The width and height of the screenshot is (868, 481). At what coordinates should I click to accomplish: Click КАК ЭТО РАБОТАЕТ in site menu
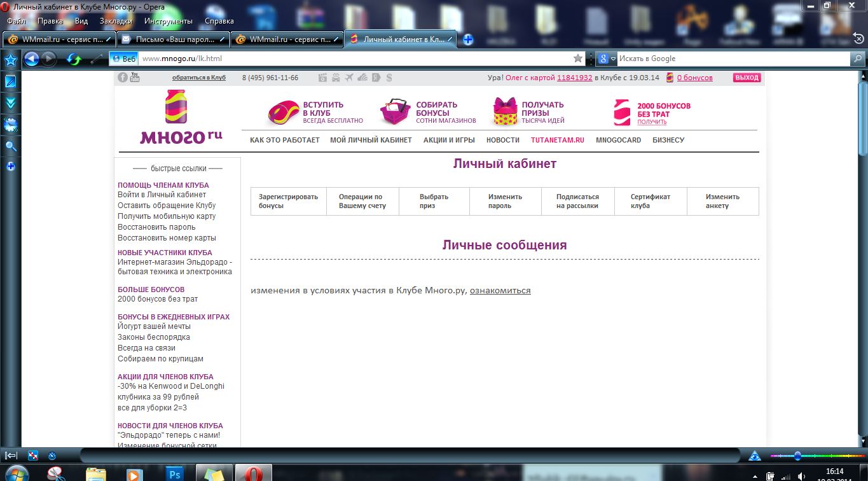click(x=285, y=140)
